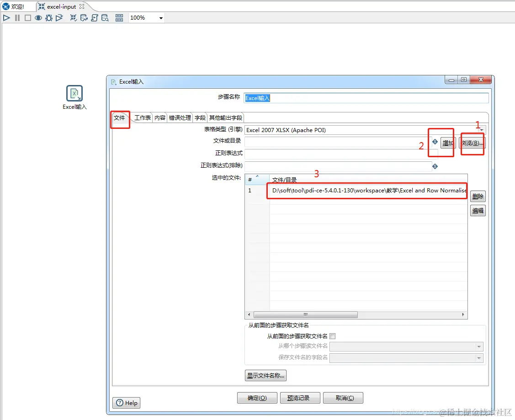Select the 文件 tab
The height and width of the screenshot is (420, 515).
coord(120,117)
